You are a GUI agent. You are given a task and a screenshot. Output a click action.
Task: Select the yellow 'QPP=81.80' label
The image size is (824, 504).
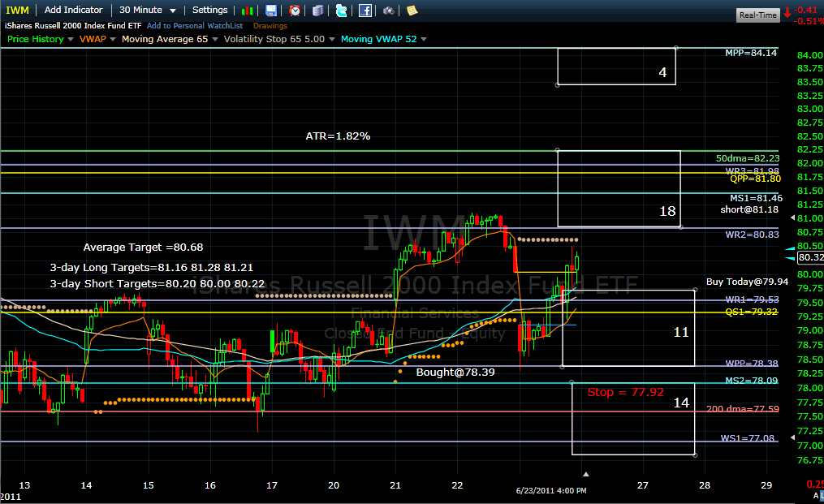756,179
